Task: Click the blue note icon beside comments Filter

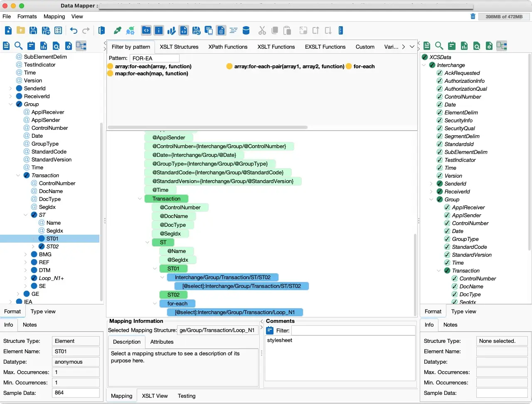Action: coord(270,330)
